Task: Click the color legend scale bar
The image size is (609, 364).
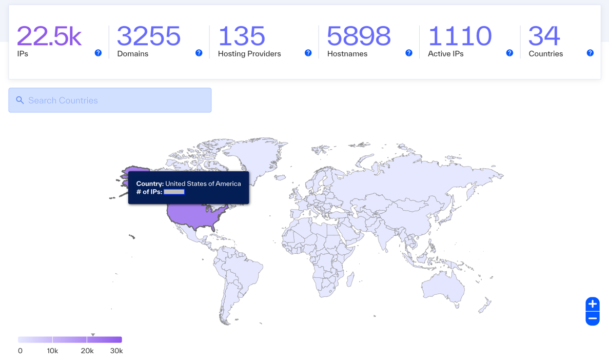Action: click(x=70, y=339)
